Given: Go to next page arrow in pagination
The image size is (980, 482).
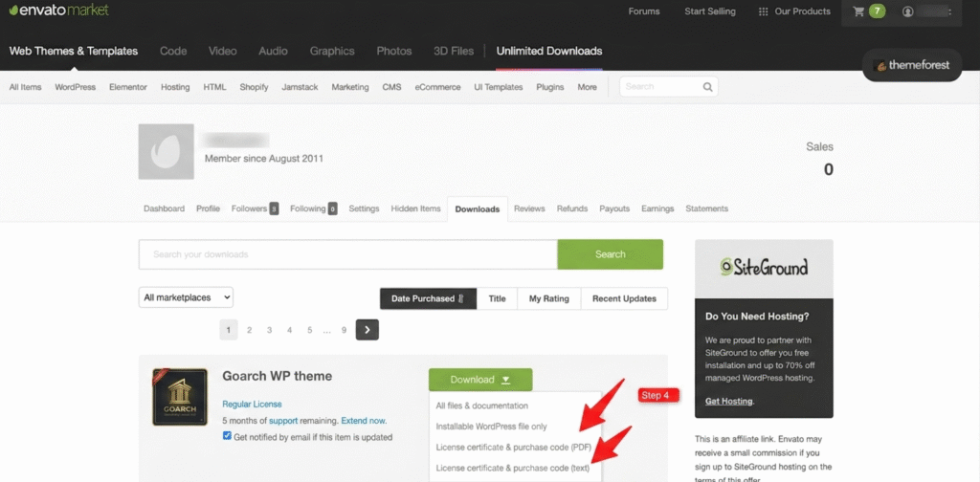Looking at the screenshot, I should [x=367, y=330].
